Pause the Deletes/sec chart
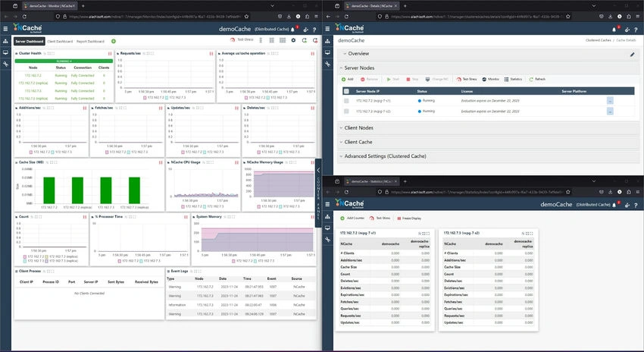The width and height of the screenshot is (644, 352). 313,108
